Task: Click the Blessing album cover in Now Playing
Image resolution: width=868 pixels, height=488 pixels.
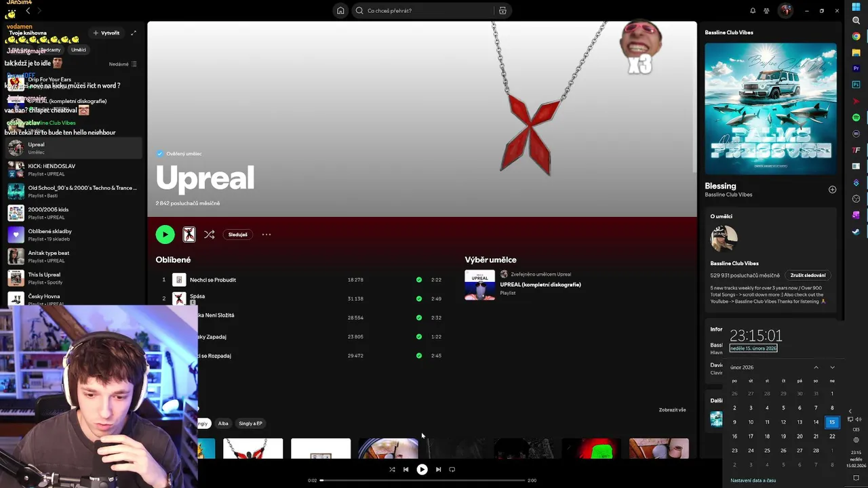Action: pos(770,108)
